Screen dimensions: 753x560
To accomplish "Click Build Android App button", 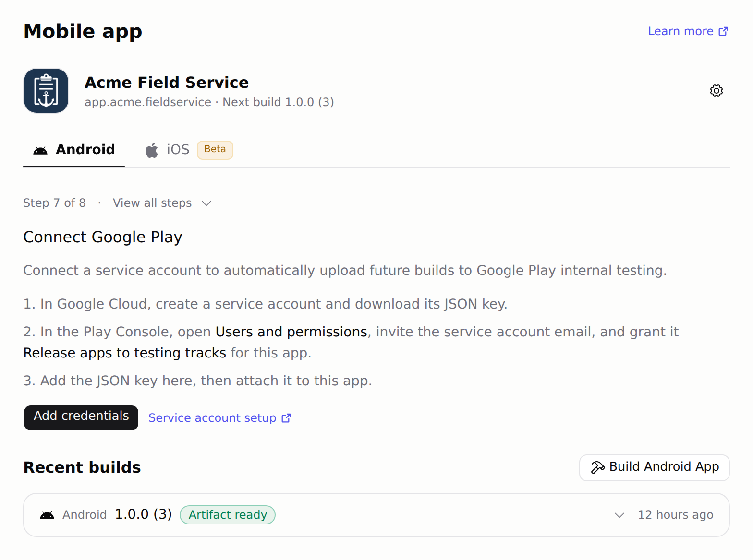I will (x=655, y=468).
